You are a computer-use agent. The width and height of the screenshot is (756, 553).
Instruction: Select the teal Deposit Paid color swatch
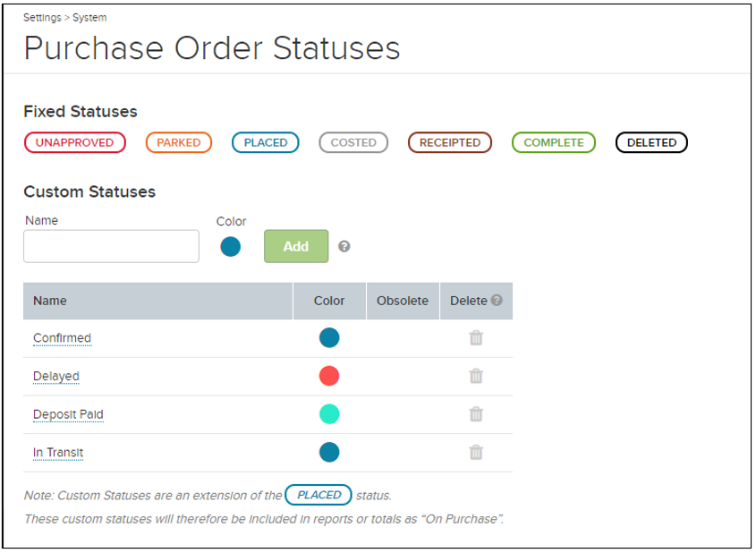point(329,413)
